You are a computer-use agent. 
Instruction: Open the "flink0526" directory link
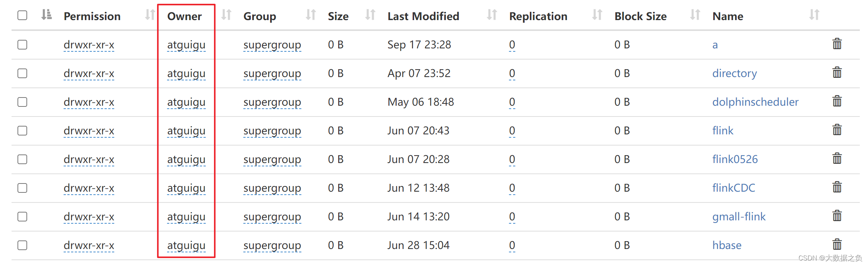point(735,159)
